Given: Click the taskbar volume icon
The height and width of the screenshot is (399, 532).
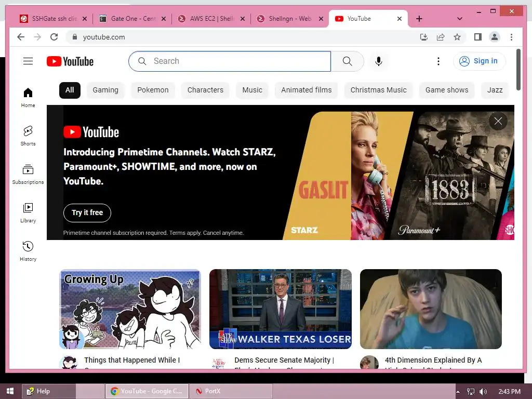Looking at the screenshot, I should click(483, 391).
